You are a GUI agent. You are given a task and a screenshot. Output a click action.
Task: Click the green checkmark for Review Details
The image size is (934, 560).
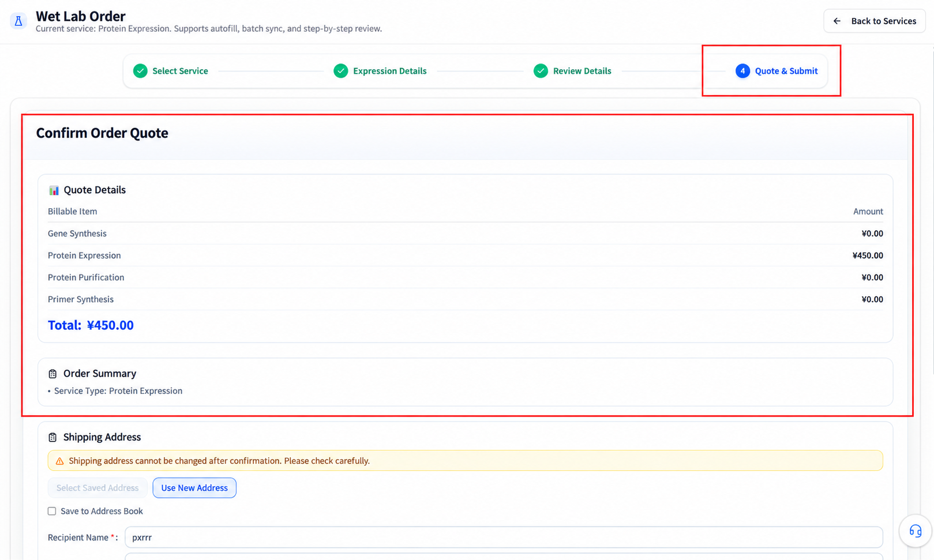click(x=541, y=71)
